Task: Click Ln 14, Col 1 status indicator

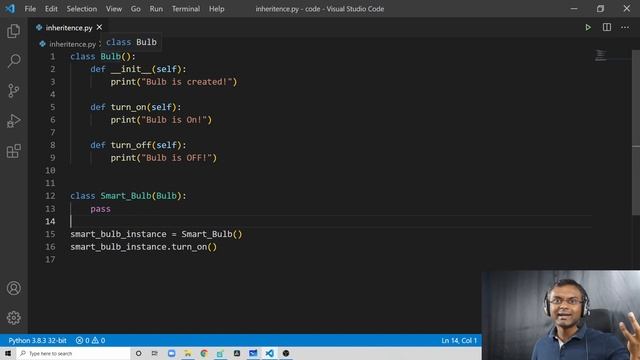Action: [x=459, y=340]
